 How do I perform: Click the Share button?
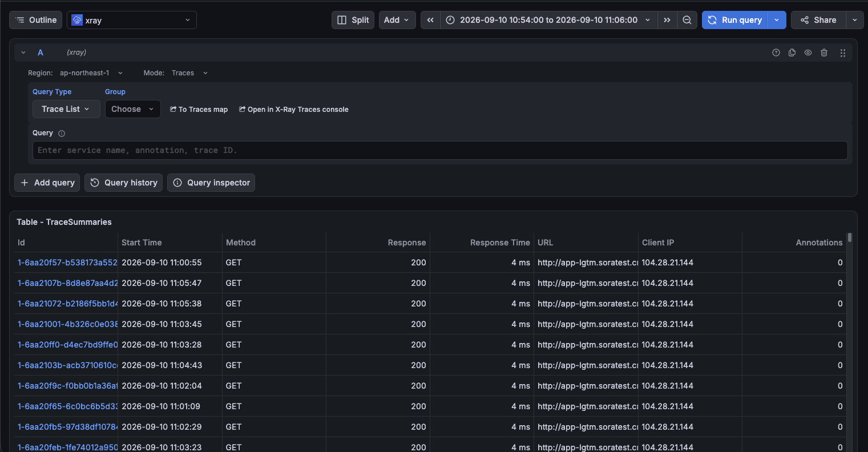(818, 20)
